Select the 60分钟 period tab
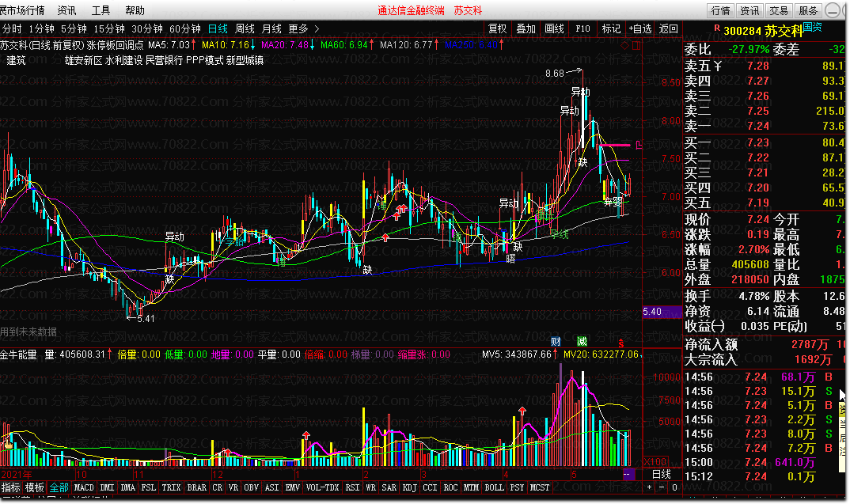The image size is (850, 504). pos(185,28)
